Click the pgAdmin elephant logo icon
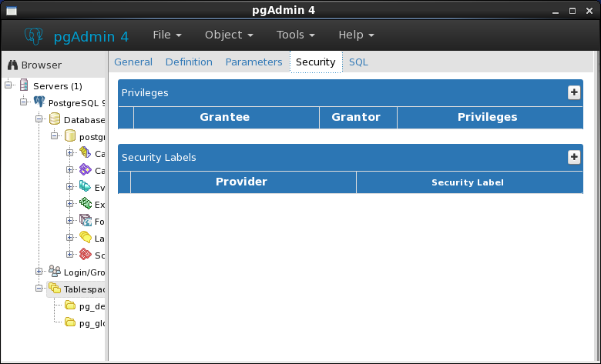 click(34, 36)
